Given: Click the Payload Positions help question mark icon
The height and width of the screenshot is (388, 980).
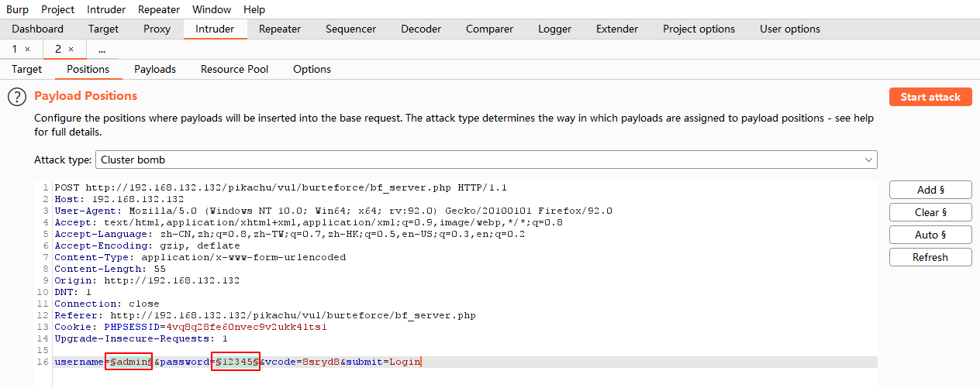Looking at the screenshot, I should [17, 97].
